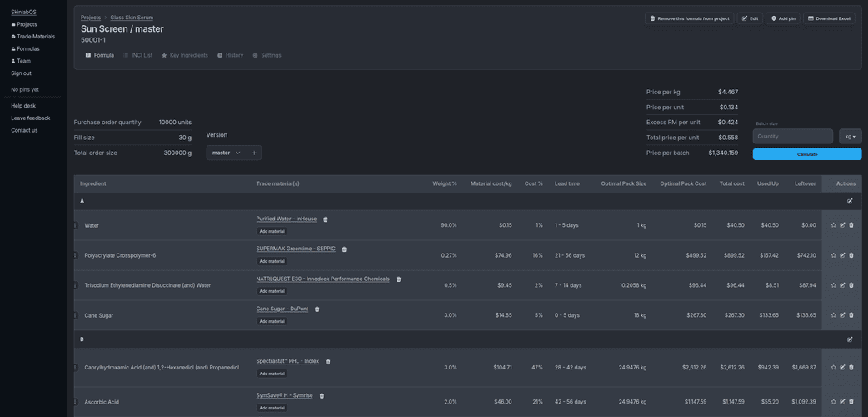Image resolution: width=868 pixels, height=417 pixels.
Task: Star the Ascorbic Acid ingredient row
Action: 833,402
